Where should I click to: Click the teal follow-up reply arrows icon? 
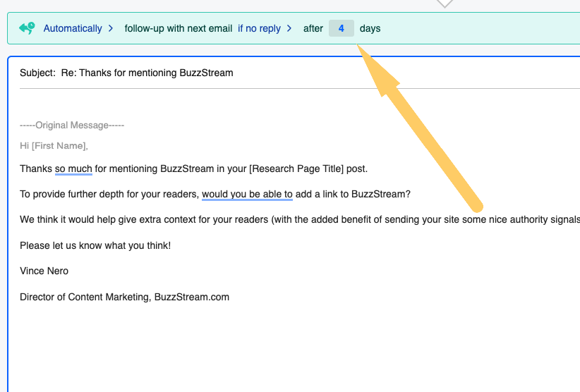tap(27, 28)
